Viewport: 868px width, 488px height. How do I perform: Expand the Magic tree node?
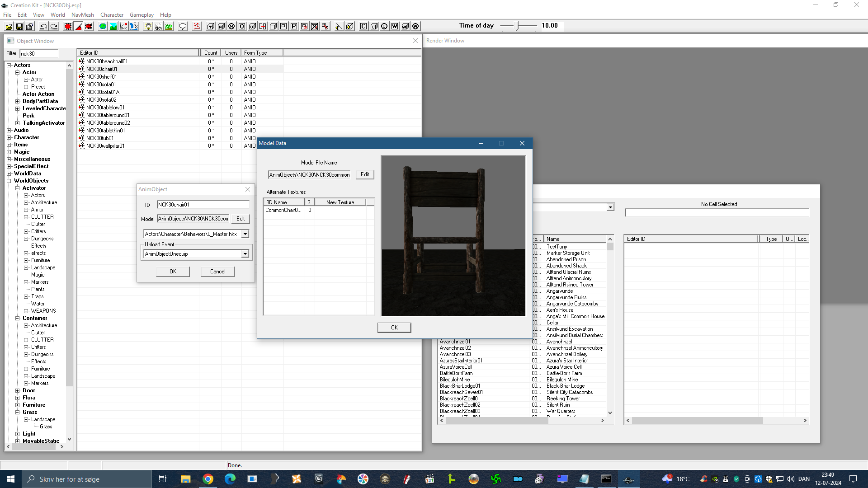click(9, 152)
